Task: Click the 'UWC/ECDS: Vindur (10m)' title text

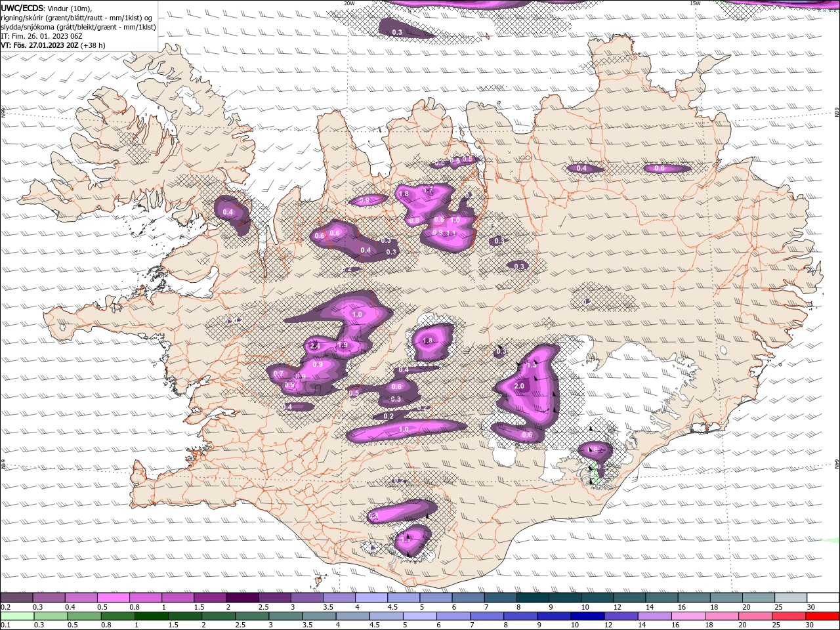Action: click(47, 9)
